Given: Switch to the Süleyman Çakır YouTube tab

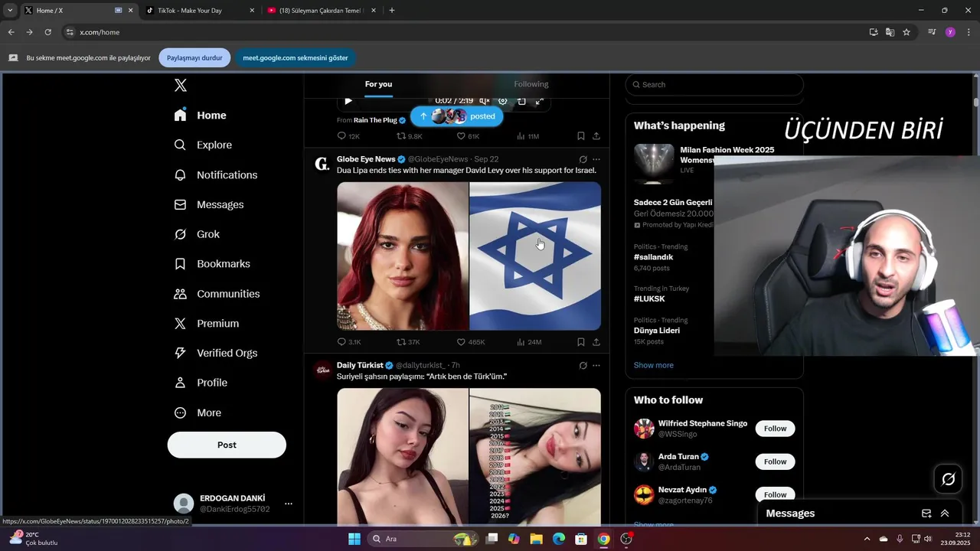Looking at the screenshot, I should 322,11.
